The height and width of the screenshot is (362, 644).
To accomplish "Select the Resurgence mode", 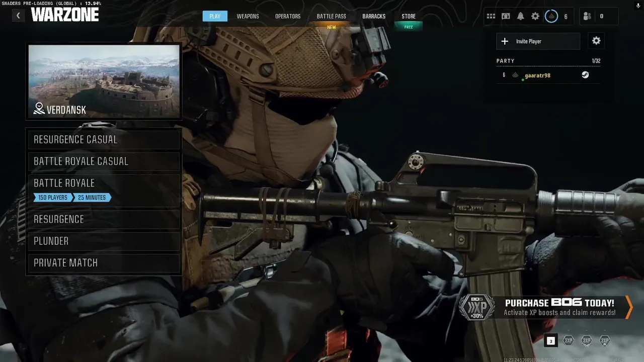I will (104, 219).
